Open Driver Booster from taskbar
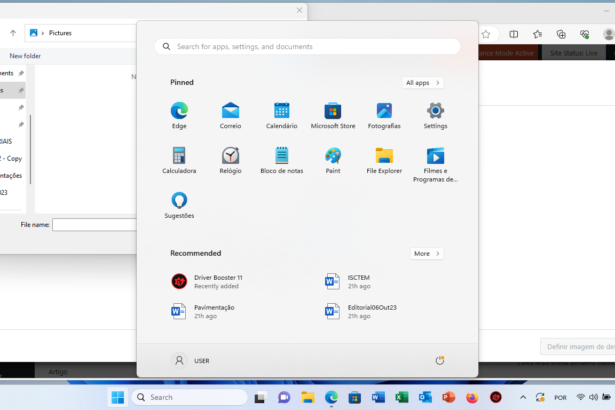The height and width of the screenshot is (410, 615). point(496,397)
